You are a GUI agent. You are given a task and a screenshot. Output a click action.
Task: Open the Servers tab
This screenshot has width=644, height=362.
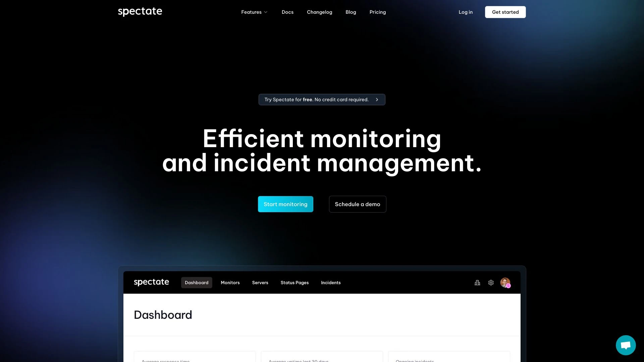click(x=260, y=283)
